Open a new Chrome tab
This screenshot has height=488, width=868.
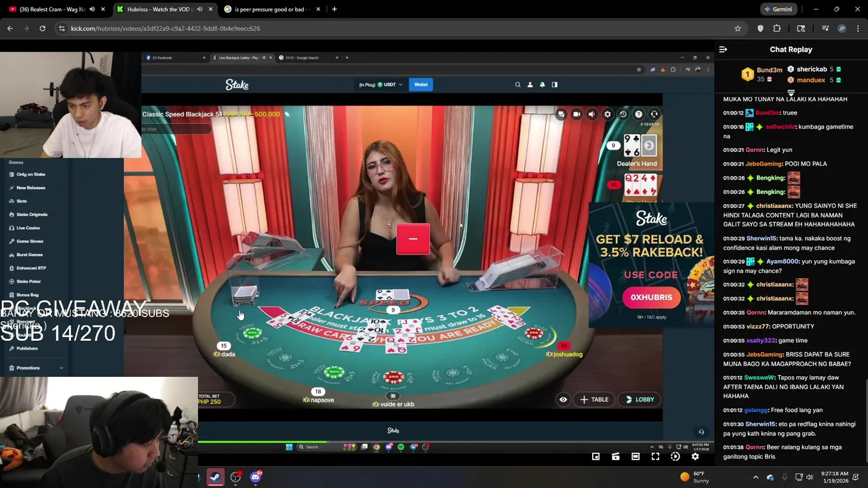(334, 9)
